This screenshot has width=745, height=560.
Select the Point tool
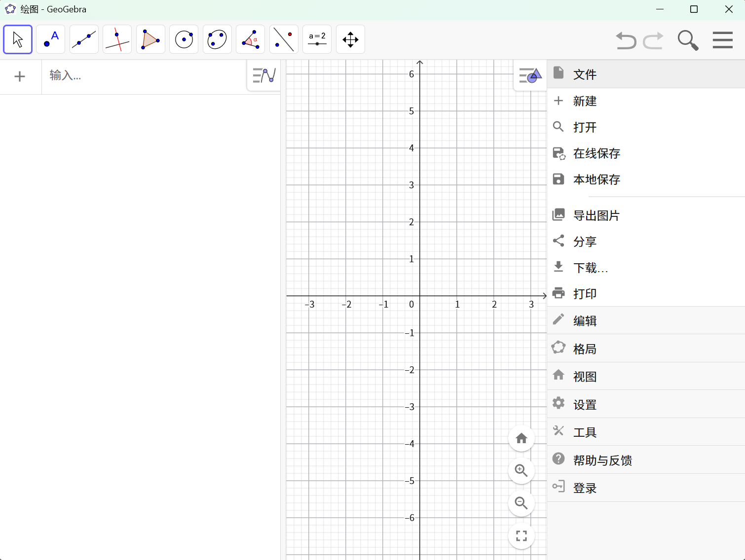(50, 39)
